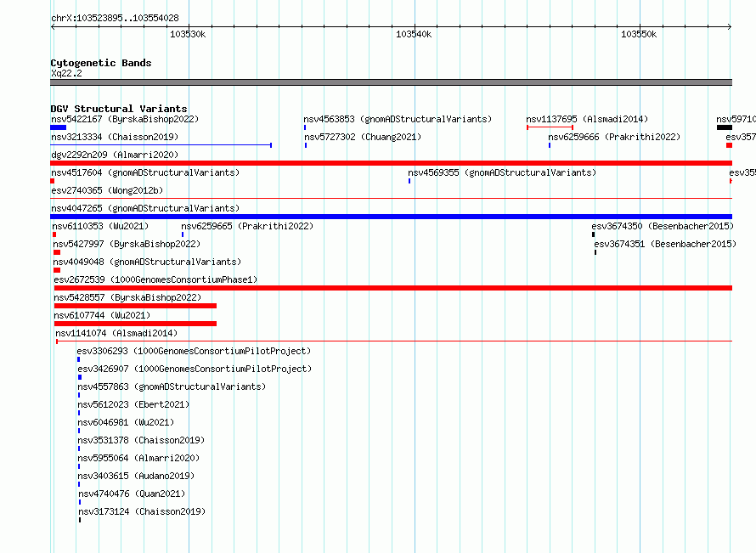Select the nsv1141074 (Alsmadi2014) label
The image size is (756, 553).
116,333
